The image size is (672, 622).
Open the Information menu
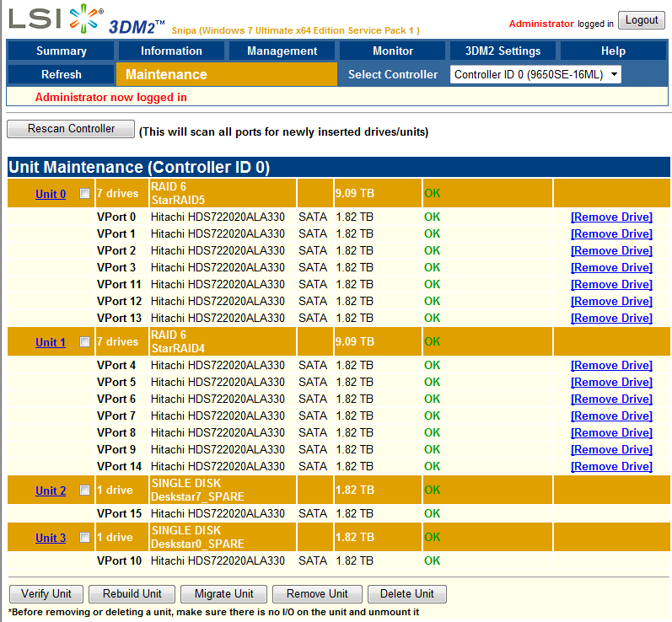171,51
